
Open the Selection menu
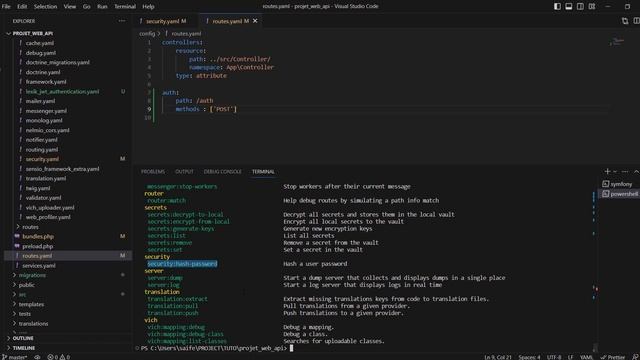pyautogui.click(x=45, y=7)
